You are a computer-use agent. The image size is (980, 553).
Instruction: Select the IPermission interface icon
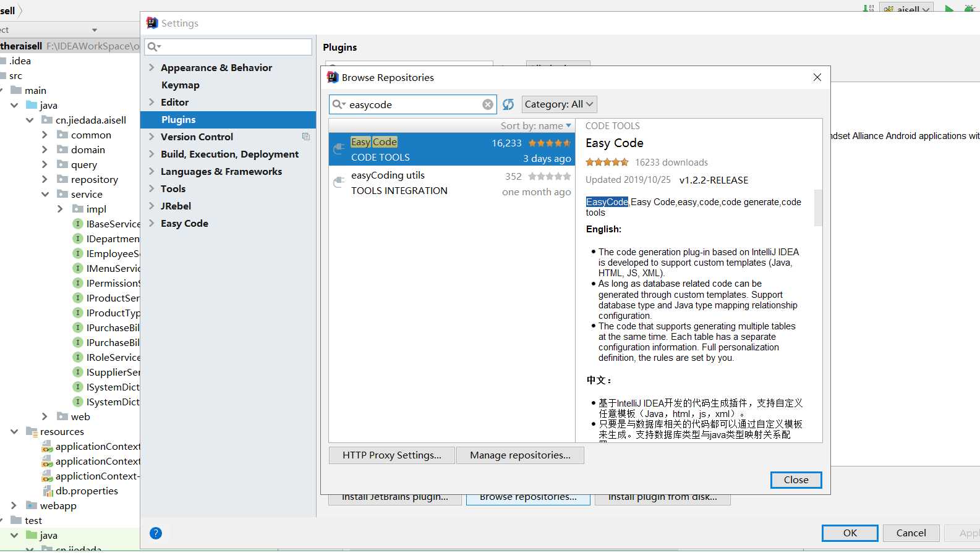pyautogui.click(x=78, y=283)
